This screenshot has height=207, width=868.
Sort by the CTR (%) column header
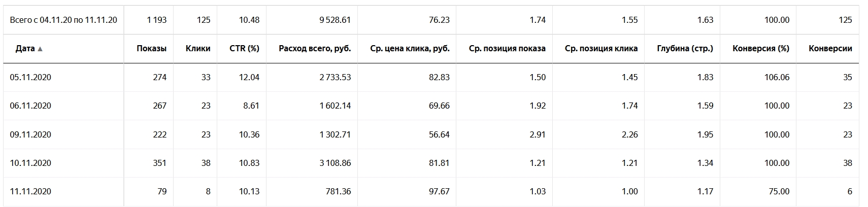coord(244,49)
